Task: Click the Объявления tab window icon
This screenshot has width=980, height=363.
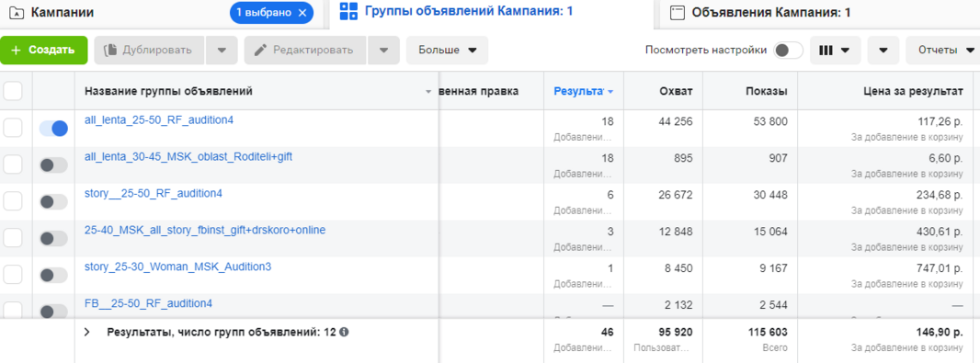Action: [677, 13]
